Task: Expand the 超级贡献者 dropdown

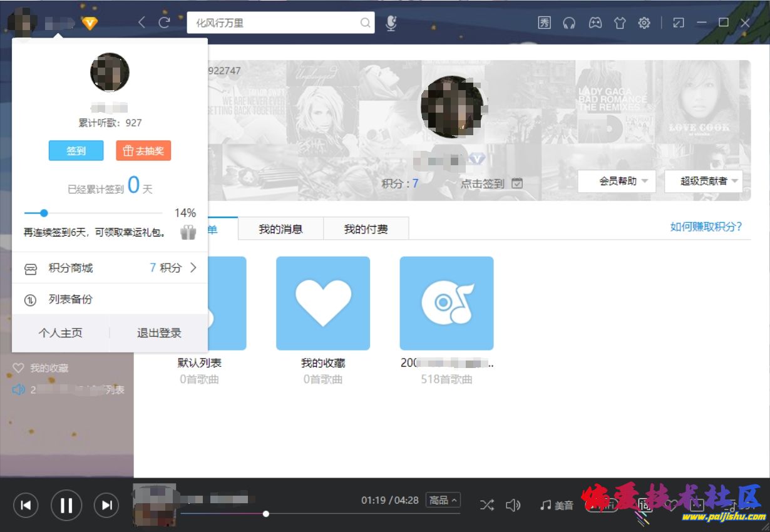Action: click(x=704, y=181)
